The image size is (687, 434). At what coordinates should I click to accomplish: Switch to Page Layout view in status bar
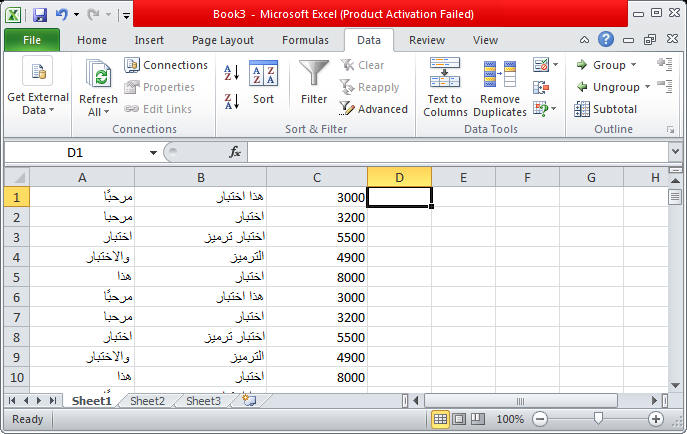(x=459, y=420)
